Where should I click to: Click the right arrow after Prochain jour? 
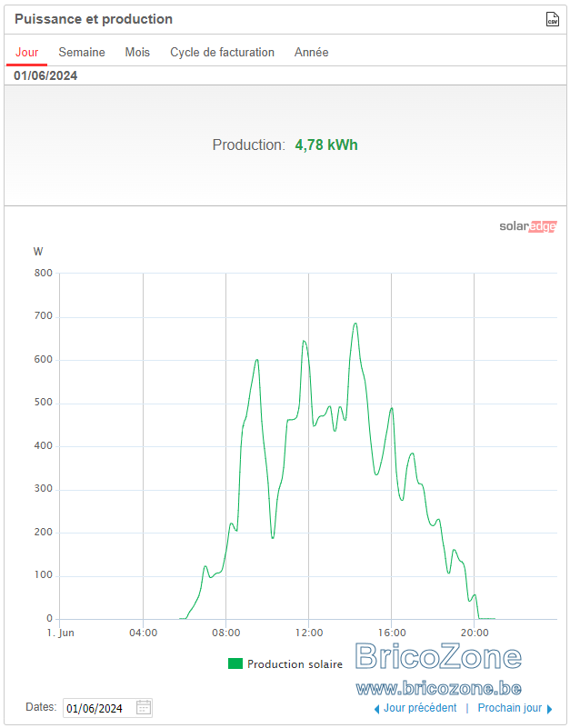550,709
